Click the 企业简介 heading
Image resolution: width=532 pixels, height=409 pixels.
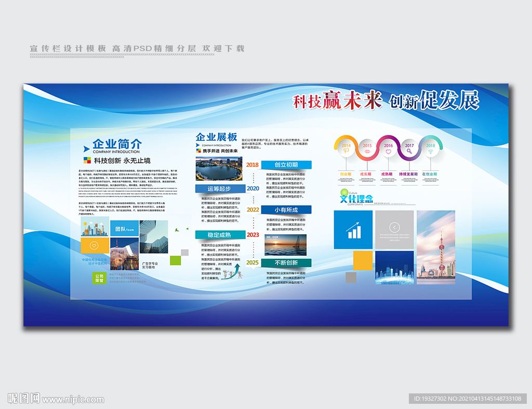point(117,144)
